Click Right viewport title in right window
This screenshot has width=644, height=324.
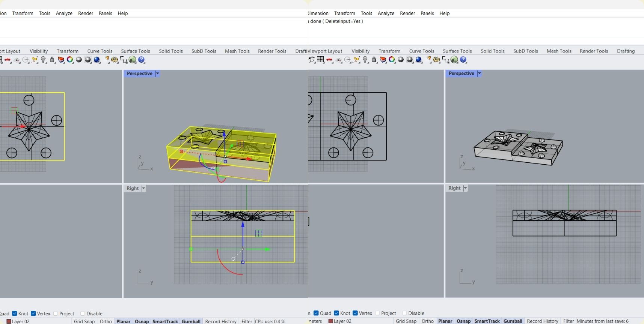pyautogui.click(x=454, y=188)
